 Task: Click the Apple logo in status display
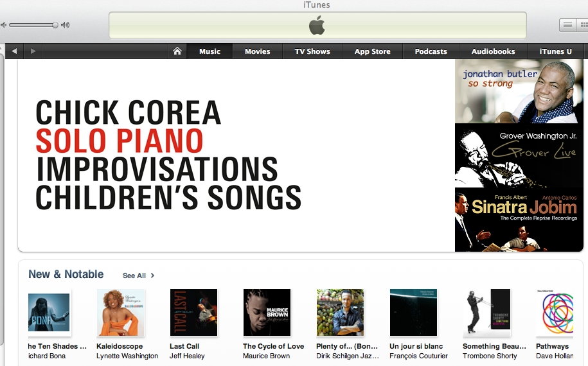point(317,25)
